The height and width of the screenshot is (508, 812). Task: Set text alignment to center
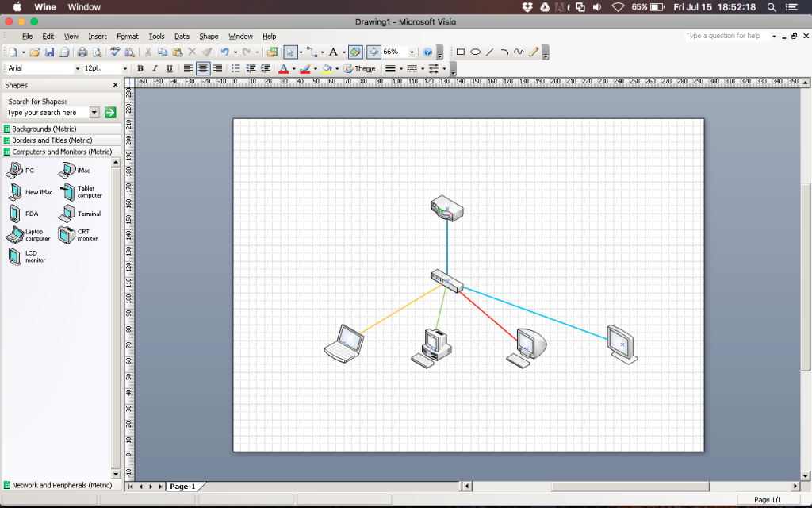(203, 68)
